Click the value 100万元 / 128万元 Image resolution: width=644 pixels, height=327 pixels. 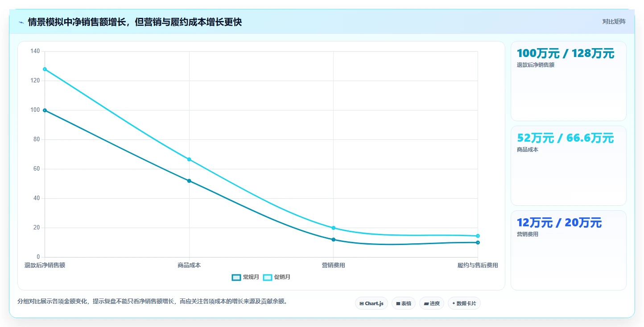coord(566,53)
